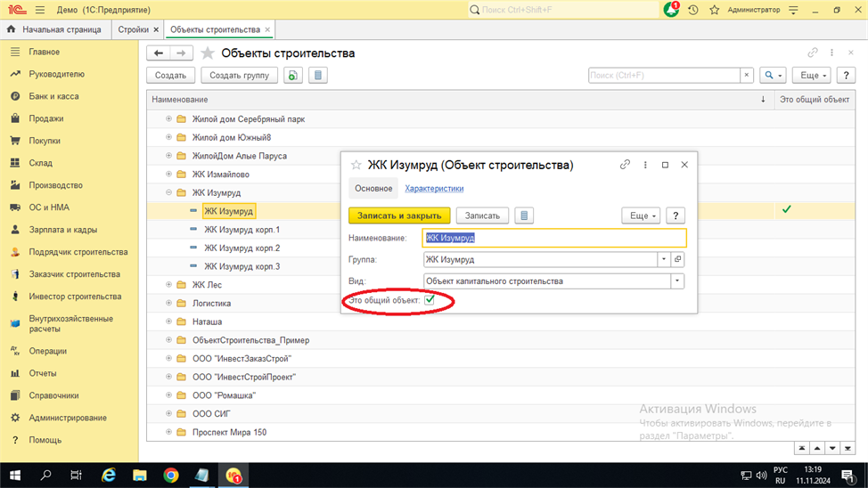The width and height of the screenshot is (868, 488).
Task: Open the Группа dropdown arrow
Action: tap(664, 260)
